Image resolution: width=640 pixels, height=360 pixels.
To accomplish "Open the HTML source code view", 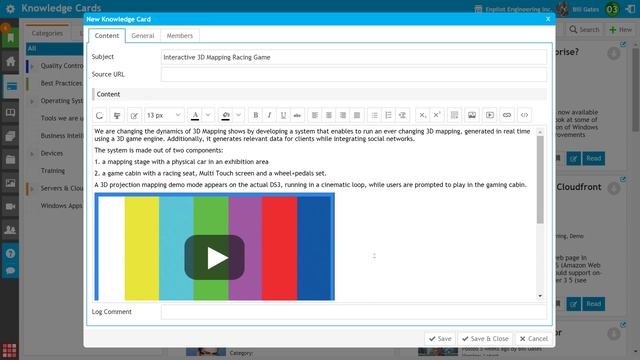I will click(x=524, y=116).
